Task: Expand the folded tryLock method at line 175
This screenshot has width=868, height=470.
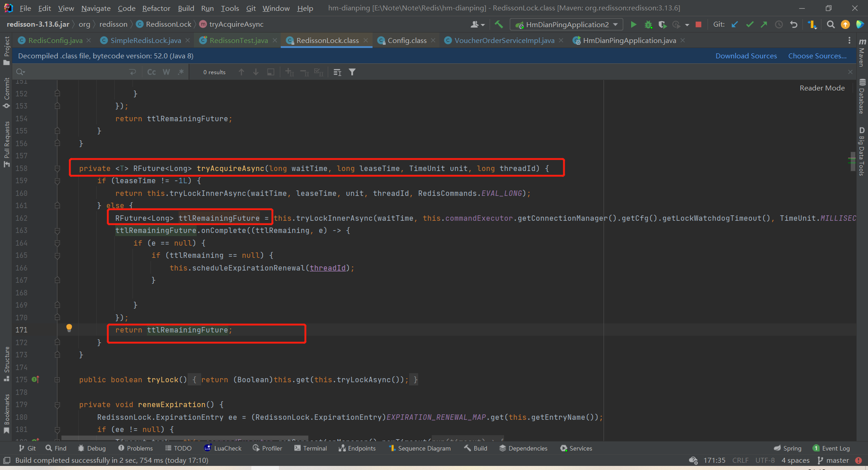Action: coord(57,380)
